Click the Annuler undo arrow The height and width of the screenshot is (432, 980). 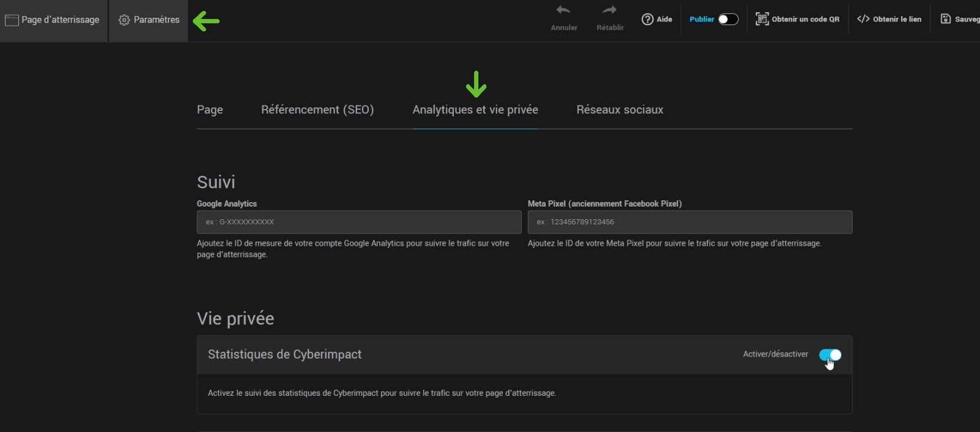point(563,10)
